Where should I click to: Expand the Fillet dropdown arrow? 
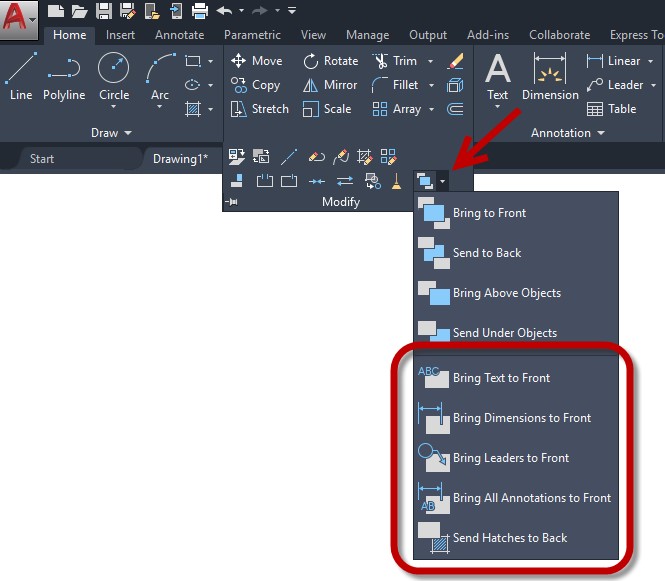(x=431, y=85)
